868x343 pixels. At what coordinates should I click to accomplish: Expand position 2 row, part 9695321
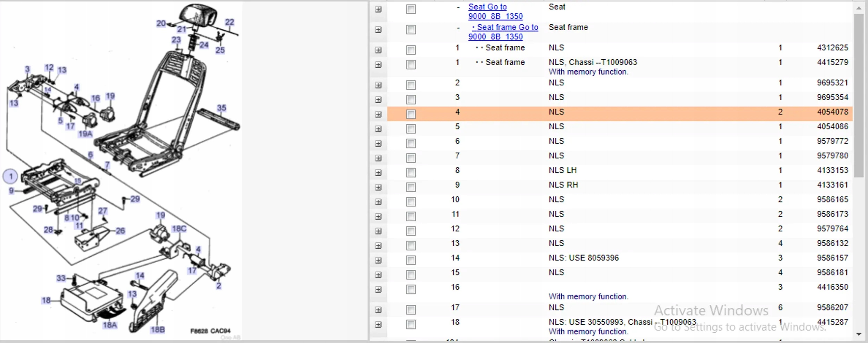tap(378, 85)
